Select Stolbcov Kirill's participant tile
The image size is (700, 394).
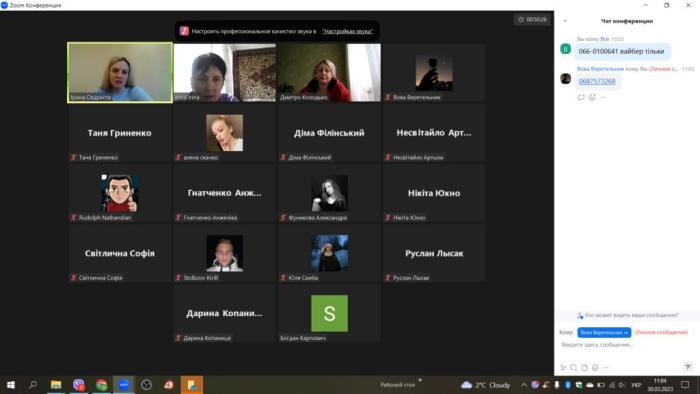tap(225, 253)
